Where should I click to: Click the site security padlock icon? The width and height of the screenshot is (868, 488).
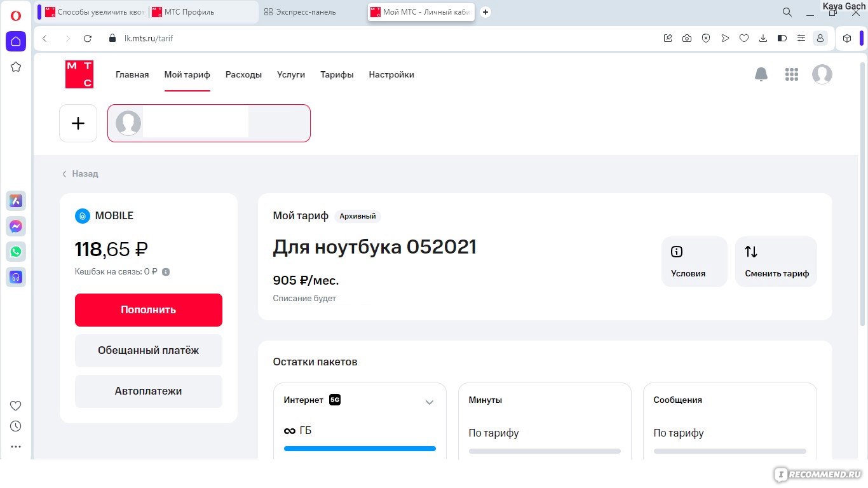[112, 38]
